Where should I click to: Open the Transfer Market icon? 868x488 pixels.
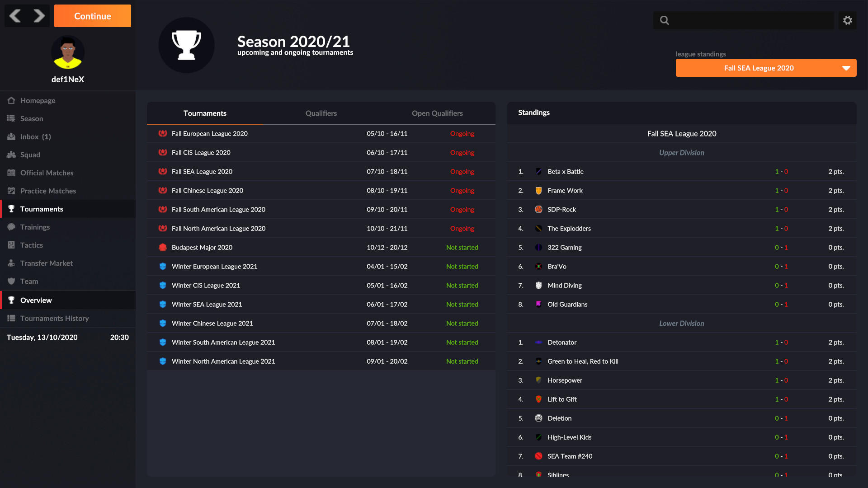pos(11,263)
